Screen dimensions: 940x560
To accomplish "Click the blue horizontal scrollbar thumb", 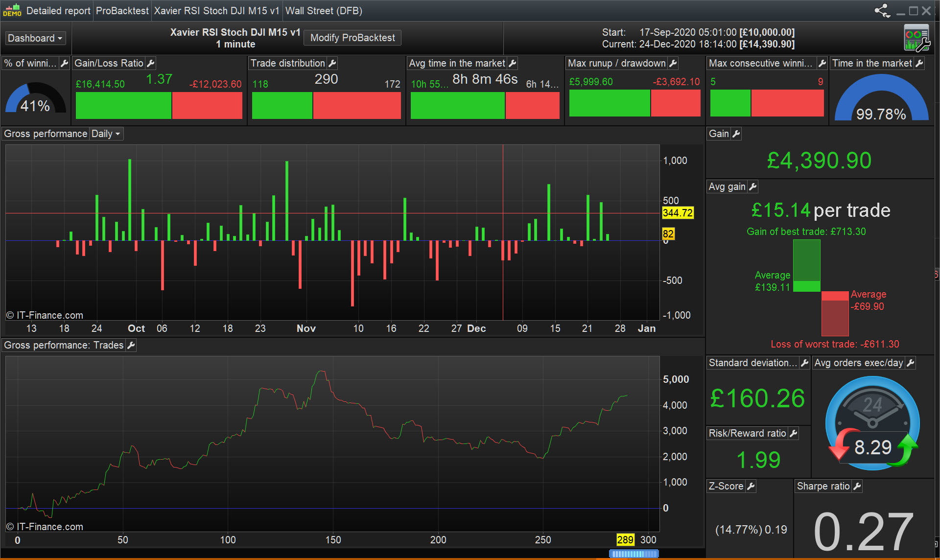I will (634, 554).
